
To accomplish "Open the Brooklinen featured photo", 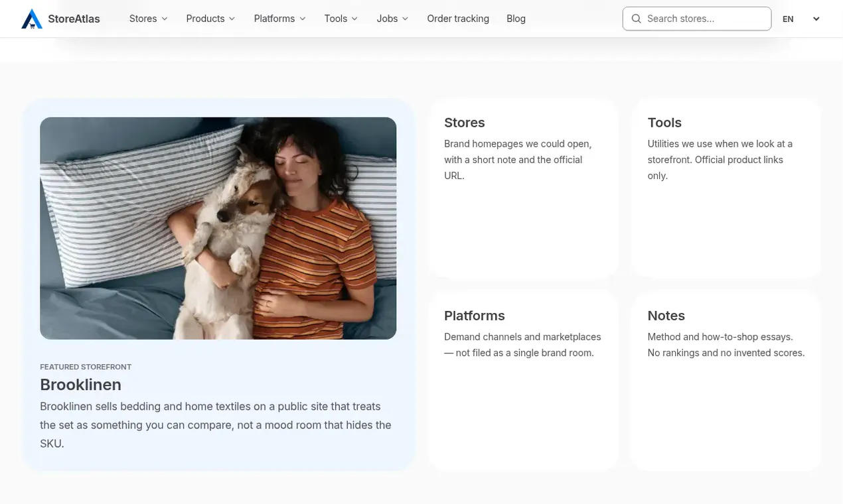I will (x=218, y=228).
